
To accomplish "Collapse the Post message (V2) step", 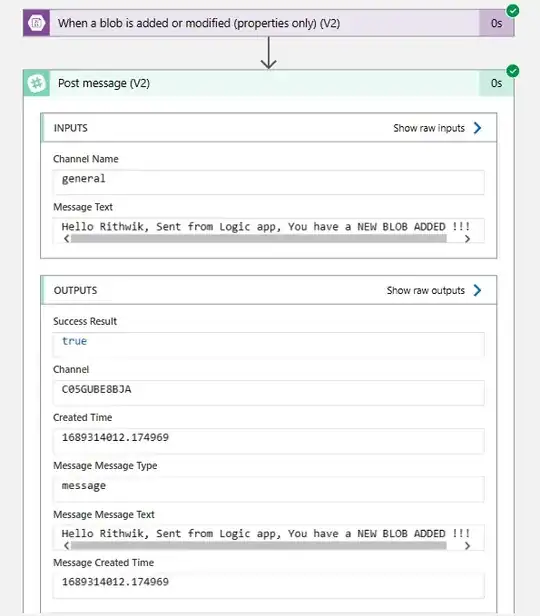I will [269, 83].
